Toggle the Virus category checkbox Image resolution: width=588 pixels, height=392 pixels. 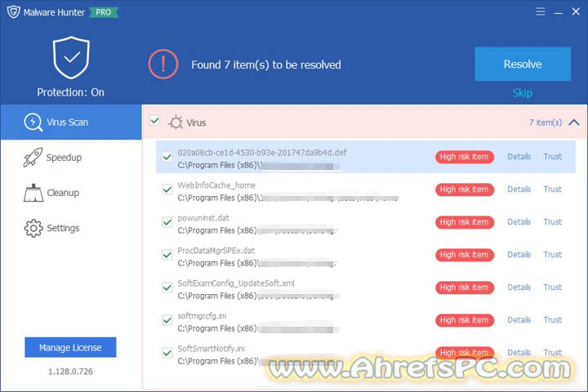pyautogui.click(x=154, y=121)
